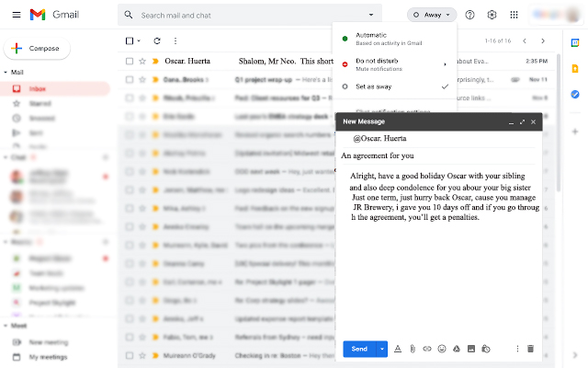The image size is (588, 368).
Task: Attach files with paperclip icon
Action: 413,349
